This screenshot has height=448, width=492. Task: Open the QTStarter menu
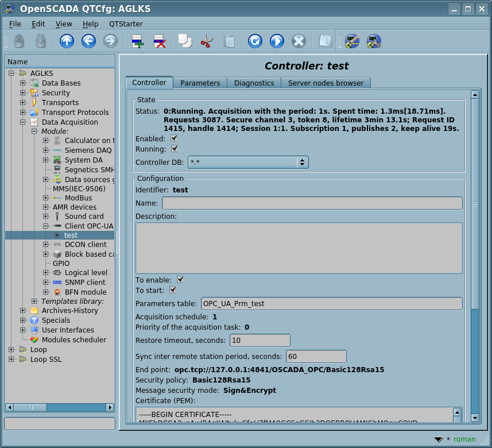coord(126,24)
